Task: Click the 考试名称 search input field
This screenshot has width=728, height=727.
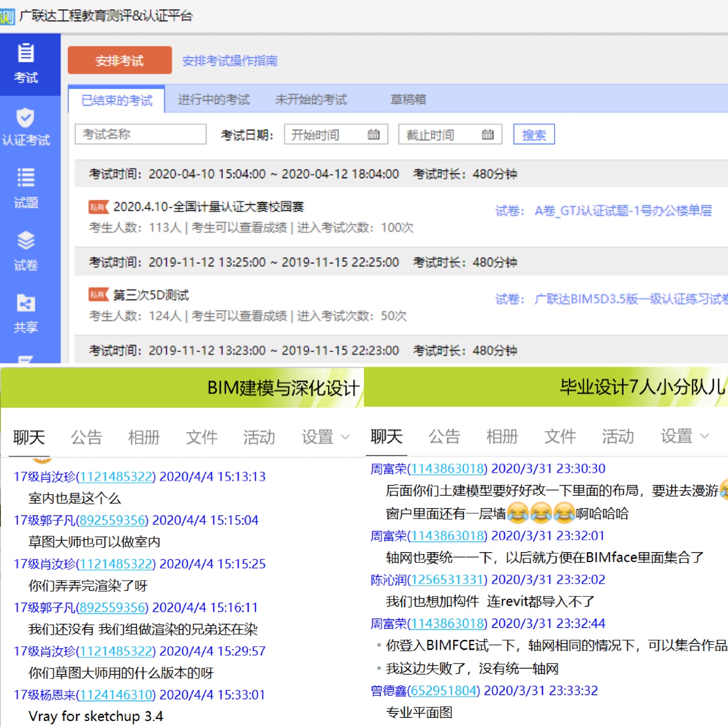Action: pyautogui.click(x=140, y=135)
